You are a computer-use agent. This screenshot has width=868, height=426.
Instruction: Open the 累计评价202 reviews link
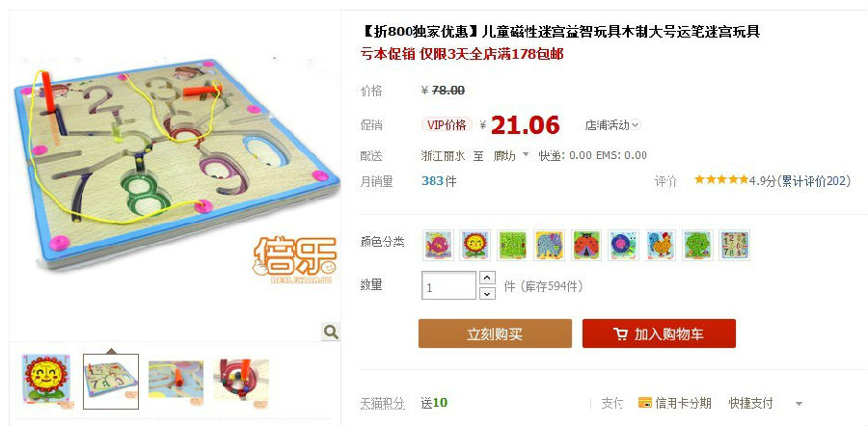pyautogui.click(x=813, y=180)
